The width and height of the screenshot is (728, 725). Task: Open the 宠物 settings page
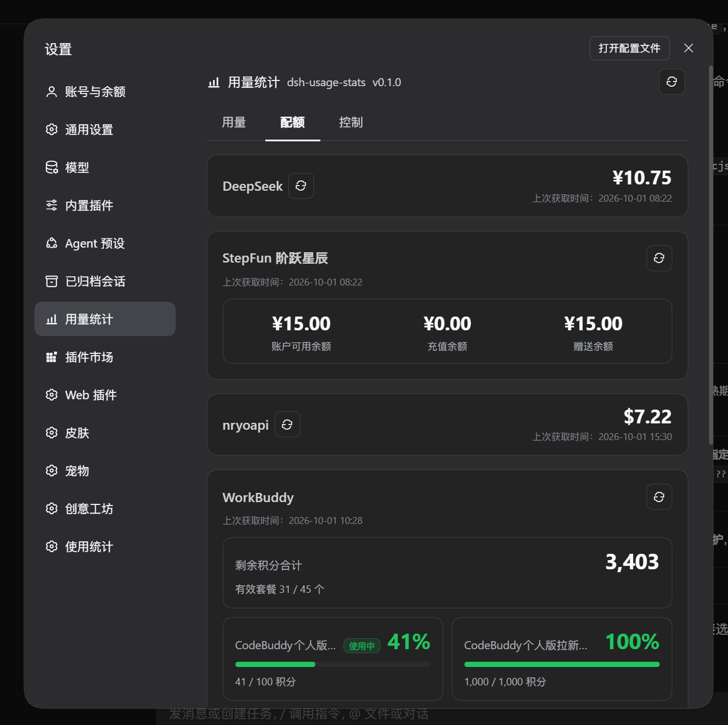tap(105, 471)
